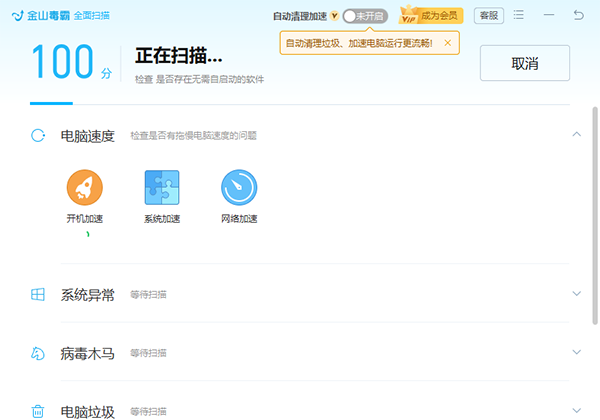Collapse the 电脑速度 section
600x420 pixels.
tap(577, 134)
